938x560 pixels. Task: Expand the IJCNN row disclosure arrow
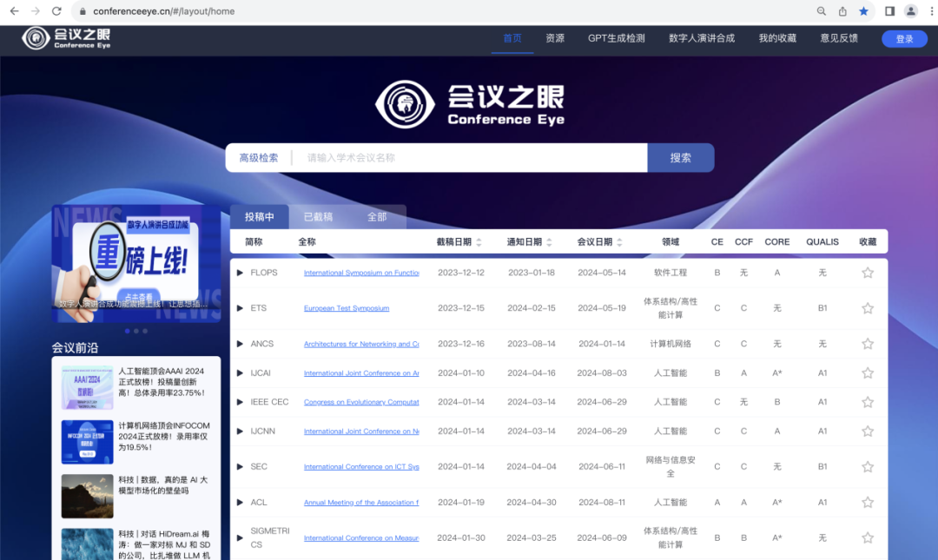(x=241, y=432)
